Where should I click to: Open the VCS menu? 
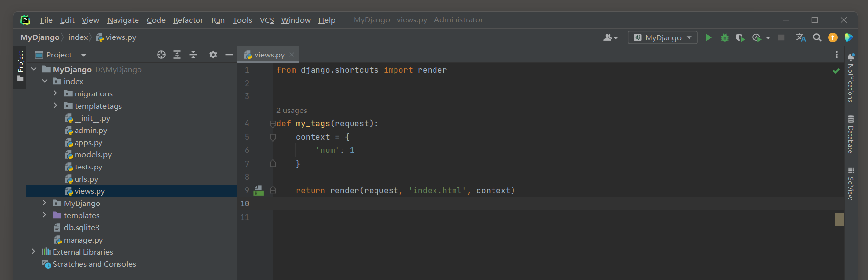267,20
